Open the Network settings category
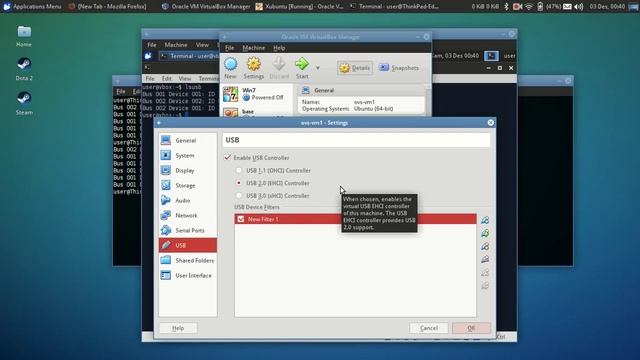This screenshot has width=640, height=360. (x=187, y=216)
